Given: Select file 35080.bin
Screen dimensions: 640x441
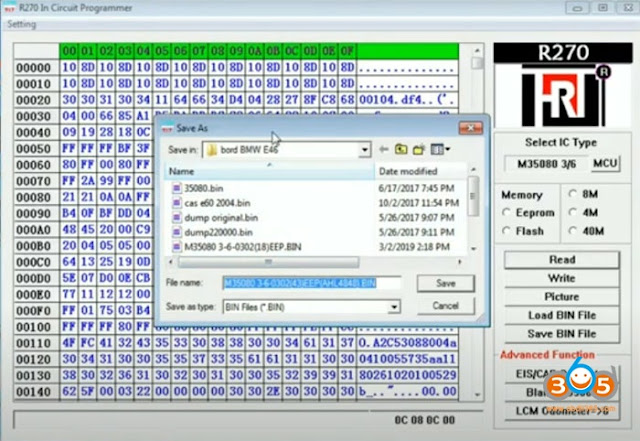Looking at the screenshot, I should tap(204, 188).
